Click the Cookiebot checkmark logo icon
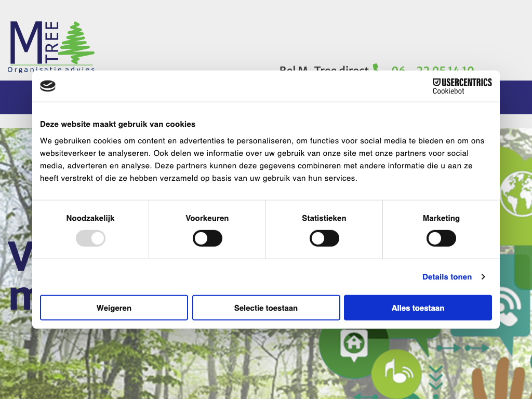Viewport: 532px width, 399px height. coord(48,86)
